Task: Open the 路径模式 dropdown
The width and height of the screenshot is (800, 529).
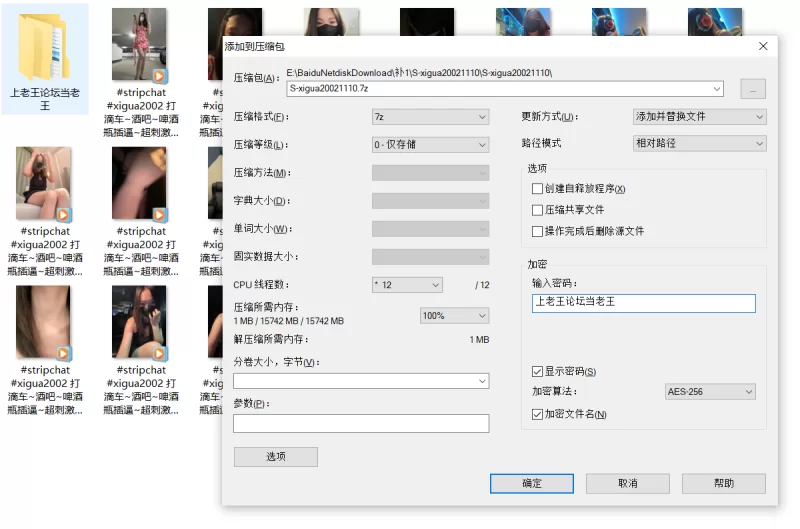Action: coord(699,143)
